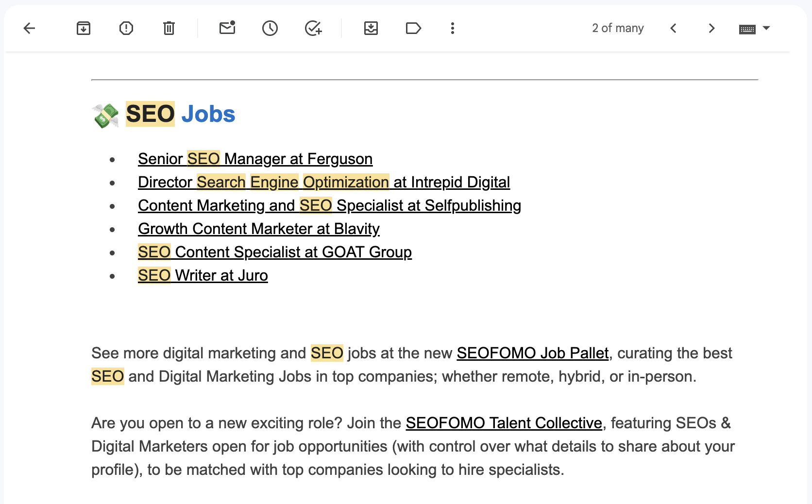Open the Senior SEO Manager at Ferguson listing
This screenshot has width=812, height=504.
point(255,159)
